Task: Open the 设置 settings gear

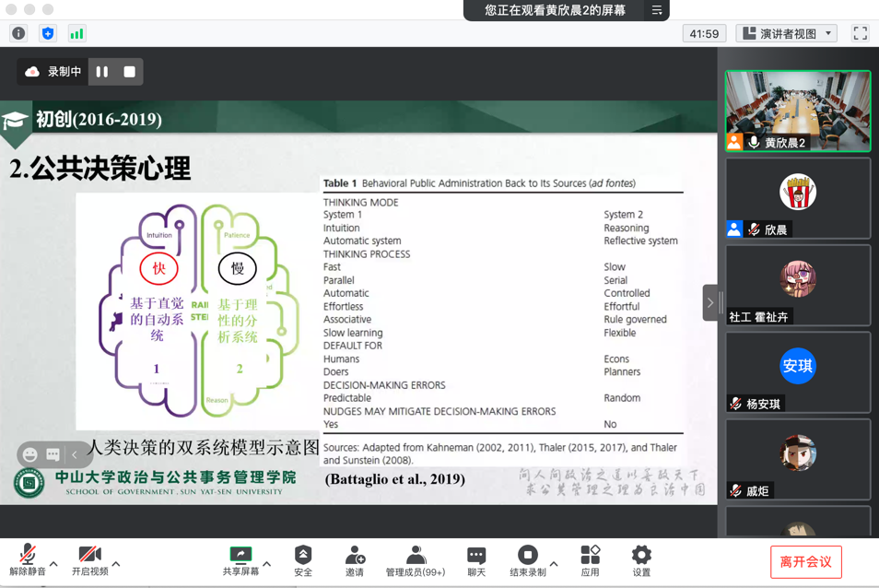Action: tap(641, 559)
